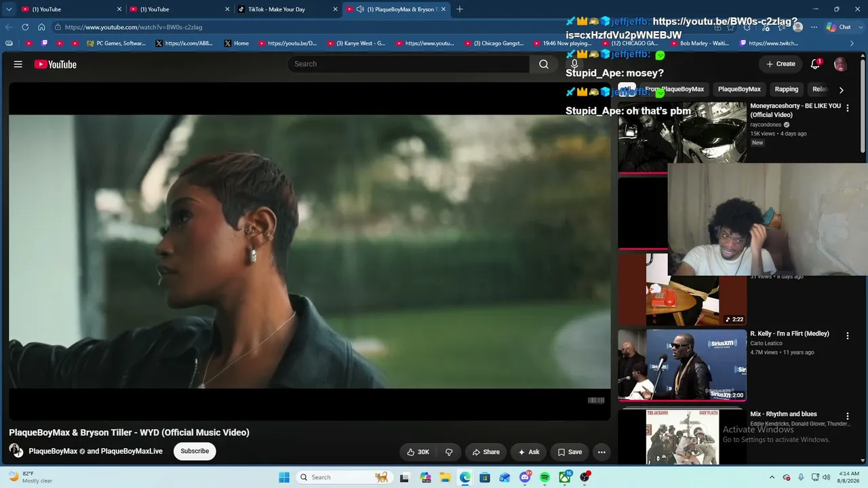Open the Kanye West bookmark
The image size is (868, 488).
tap(356, 43)
